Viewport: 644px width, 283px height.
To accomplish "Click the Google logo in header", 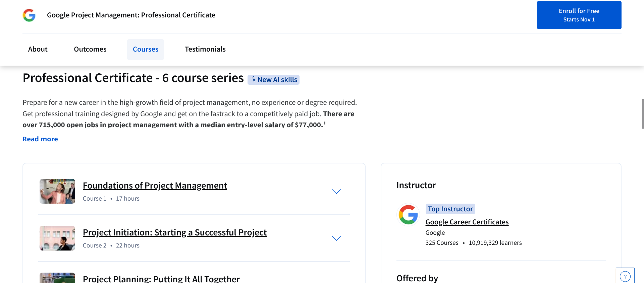I will (x=29, y=15).
